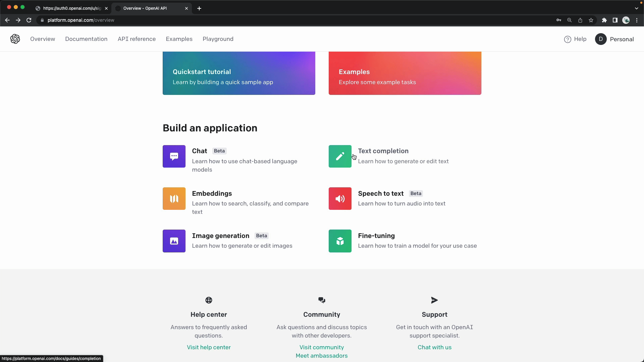Click the Visit help center link
The width and height of the screenshot is (644, 362).
click(209, 347)
